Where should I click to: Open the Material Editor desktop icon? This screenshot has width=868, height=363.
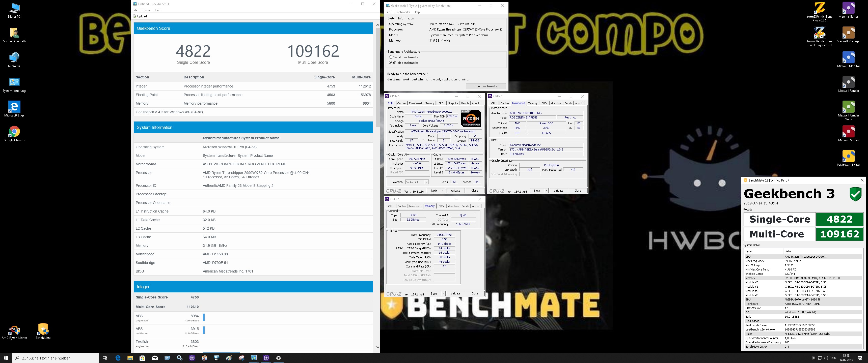pos(849,10)
